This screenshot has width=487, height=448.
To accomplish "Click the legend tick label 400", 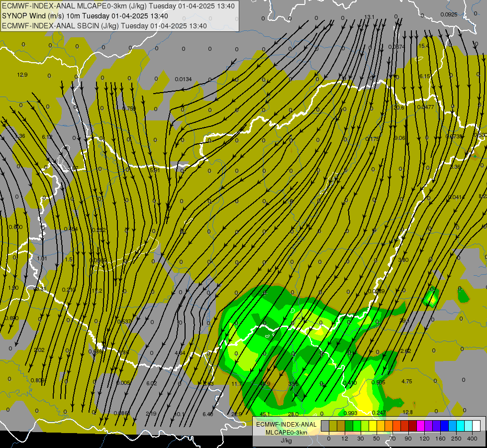I will pos(472,439).
